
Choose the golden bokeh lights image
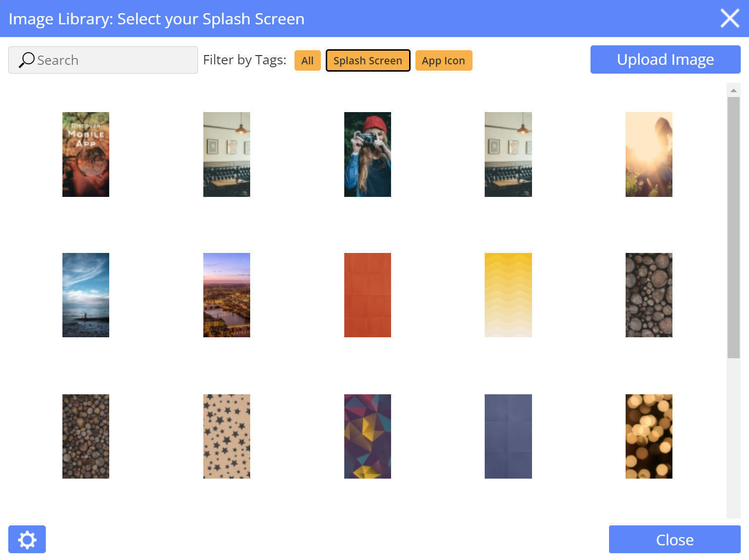pyautogui.click(x=649, y=436)
